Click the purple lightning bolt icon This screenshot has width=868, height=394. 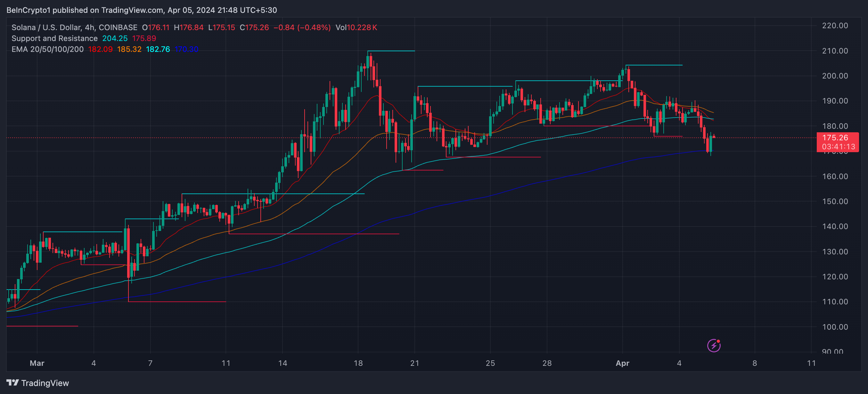coord(713,345)
